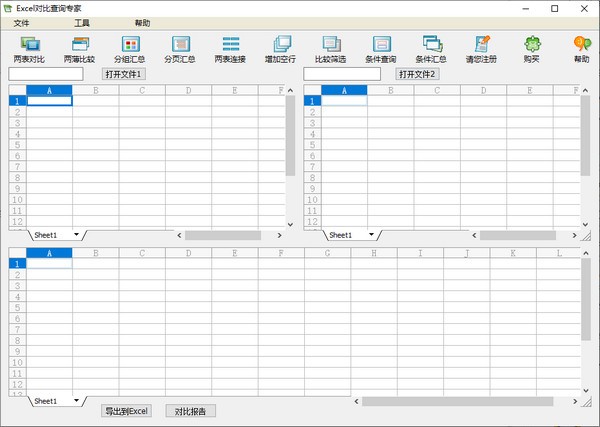Focus the file 1 path input field
600x427 pixels.
click(46, 74)
